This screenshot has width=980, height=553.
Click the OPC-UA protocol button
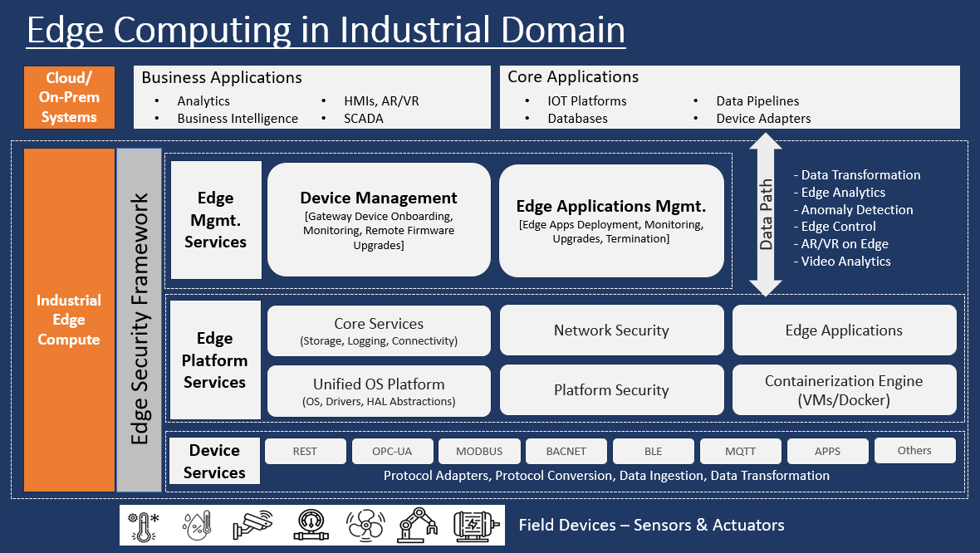(392, 451)
